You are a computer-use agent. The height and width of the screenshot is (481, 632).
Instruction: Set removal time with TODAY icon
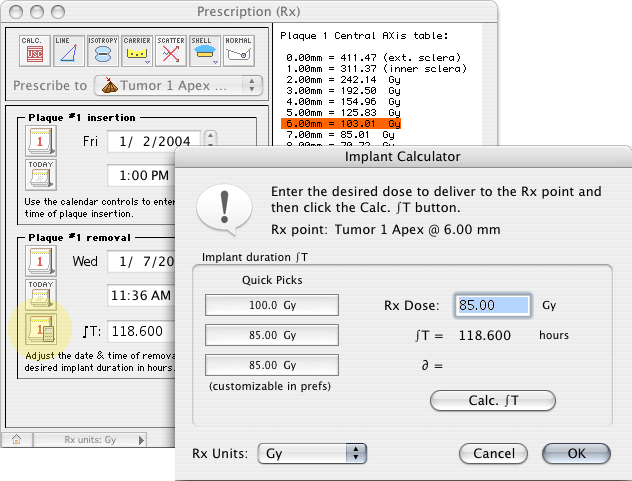point(41,295)
